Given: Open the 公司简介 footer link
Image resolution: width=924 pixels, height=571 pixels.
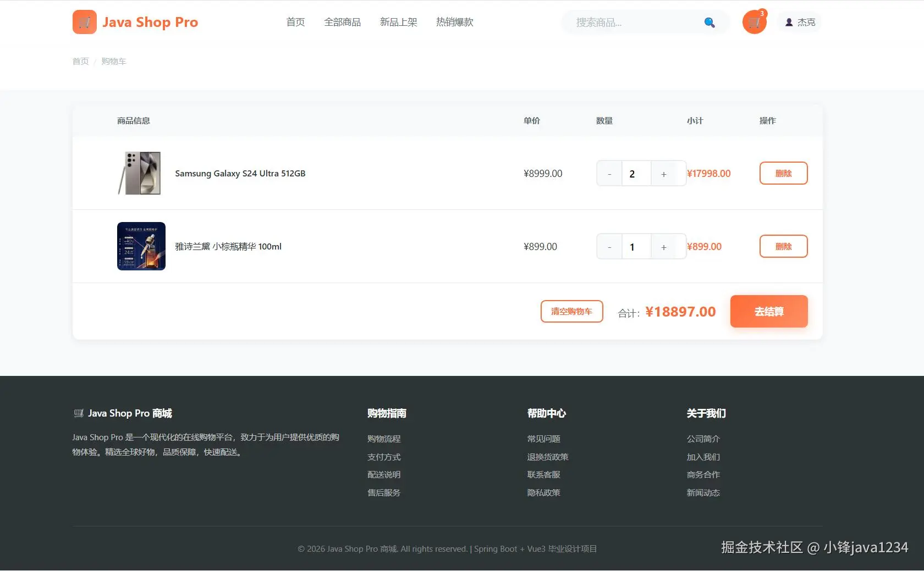Looking at the screenshot, I should [x=703, y=439].
